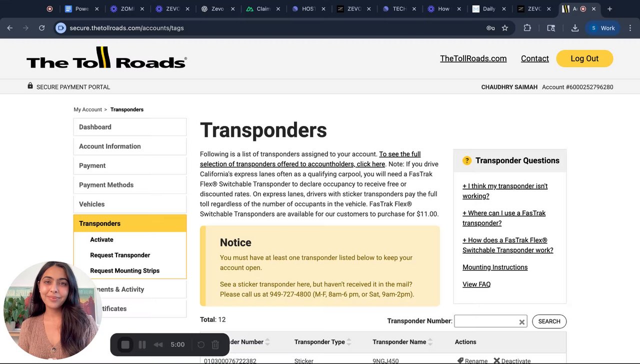
Task: Select Transponders in sidebar
Action: pos(130,223)
